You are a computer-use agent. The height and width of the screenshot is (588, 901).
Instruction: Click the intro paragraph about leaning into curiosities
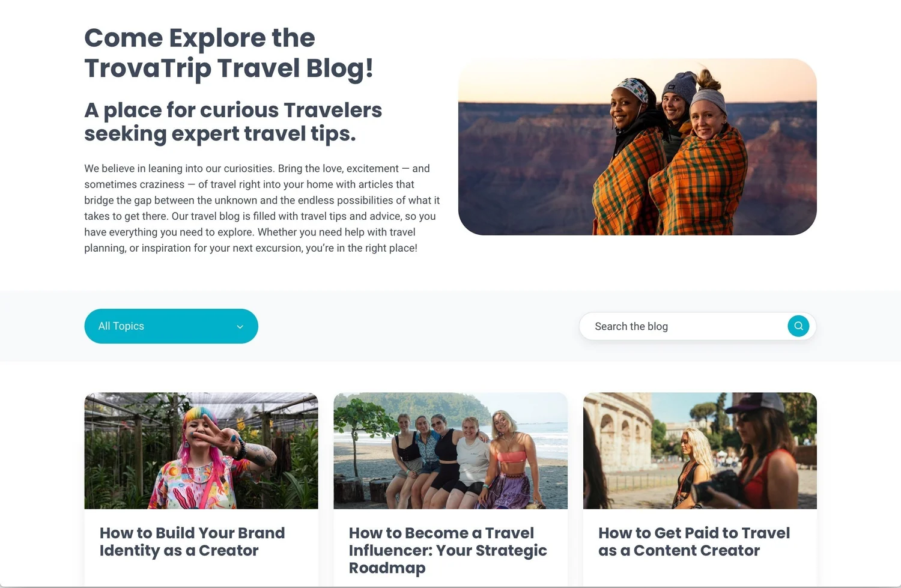click(262, 208)
